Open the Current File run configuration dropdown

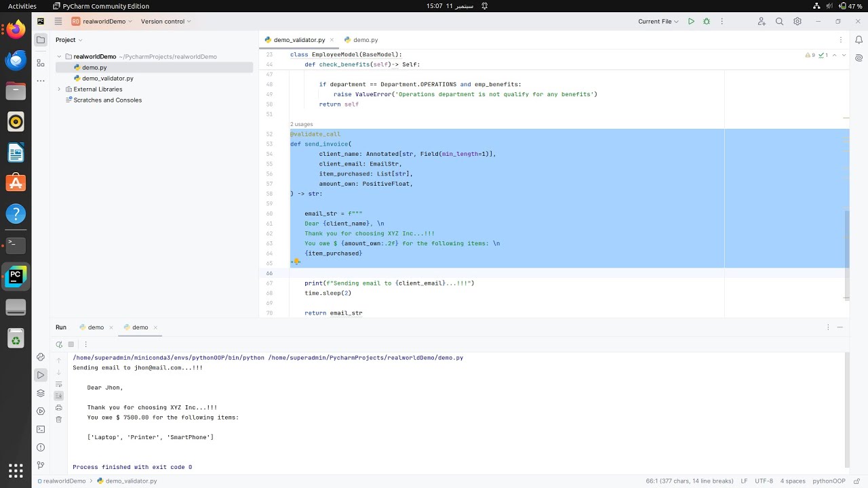[x=658, y=22]
